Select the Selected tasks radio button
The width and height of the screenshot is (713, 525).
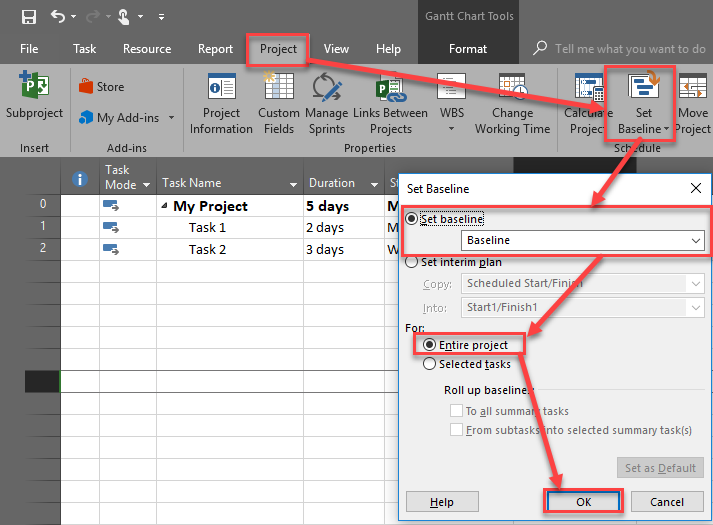[430, 365]
